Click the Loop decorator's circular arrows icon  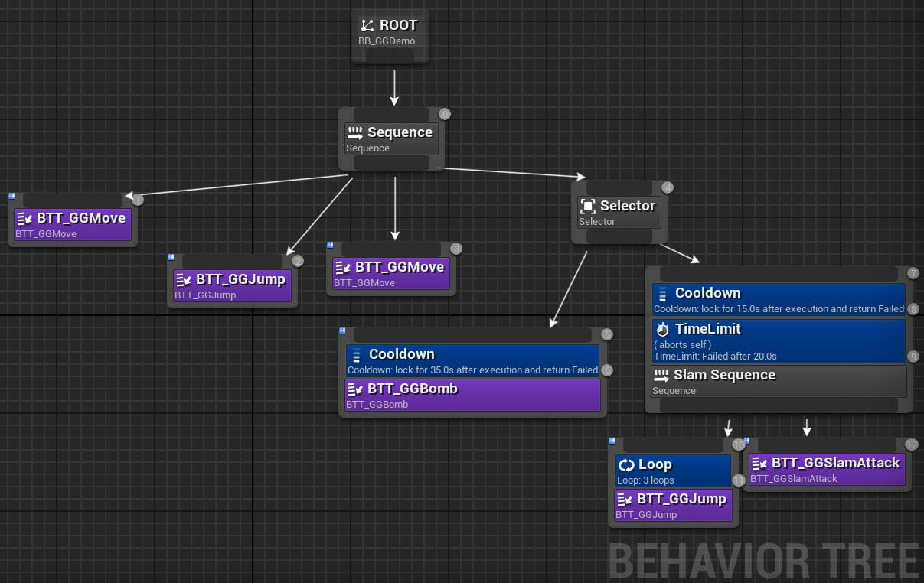tap(627, 464)
